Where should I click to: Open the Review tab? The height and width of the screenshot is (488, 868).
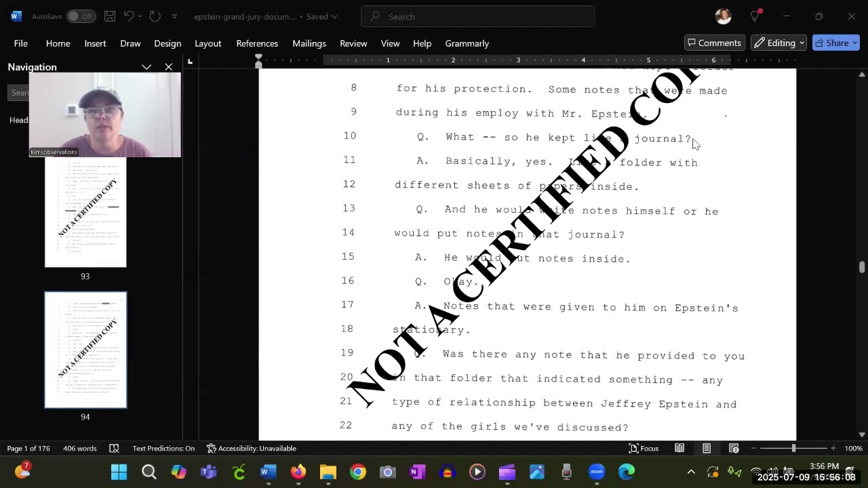[353, 43]
